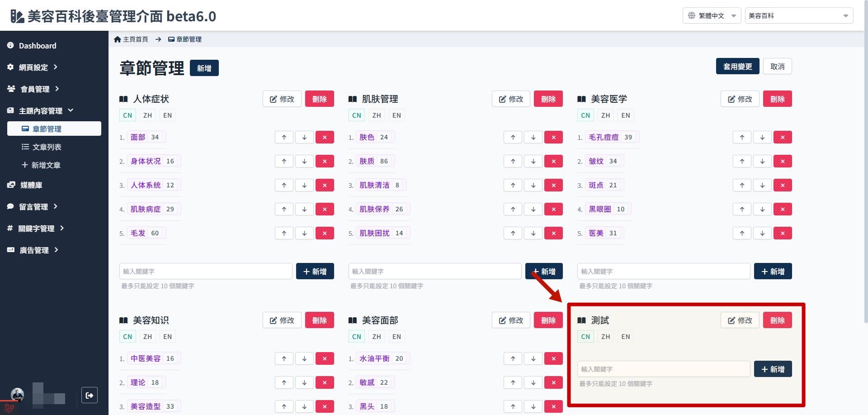868x415 pixels.
Task: Delete the 測試 chapter
Action: pyautogui.click(x=778, y=320)
